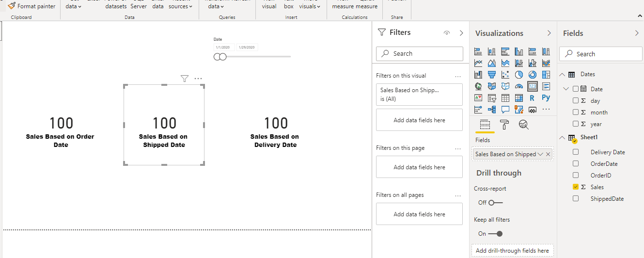This screenshot has width=644, height=258.
Task: Pick the Python visual icon
Action: pos(546,98)
